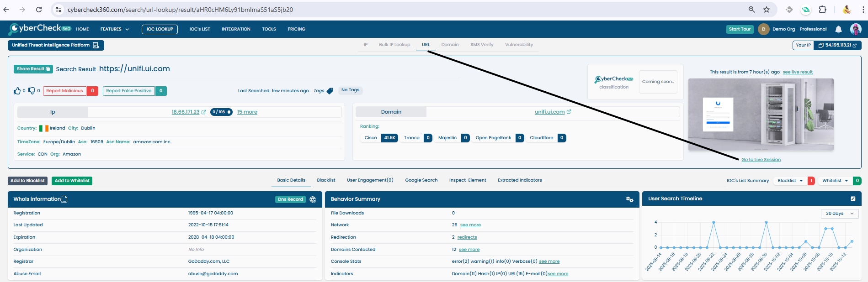Click the redirects link in Behavior Summary

[467, 237]
